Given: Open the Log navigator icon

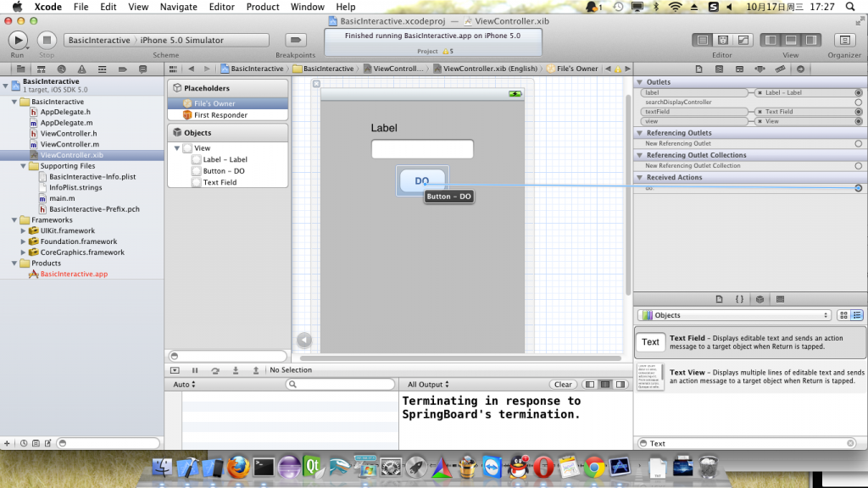Looking at the screenshot, I should point(142,69).
